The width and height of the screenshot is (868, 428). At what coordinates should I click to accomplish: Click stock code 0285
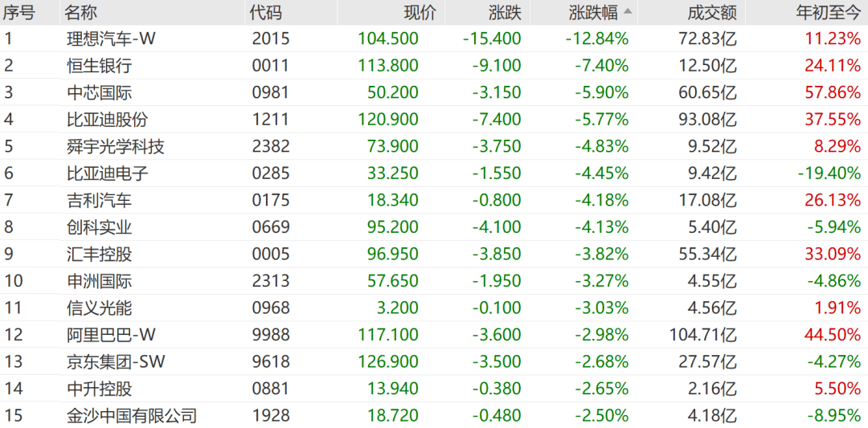pyautogui.click(x=270, y=173)
